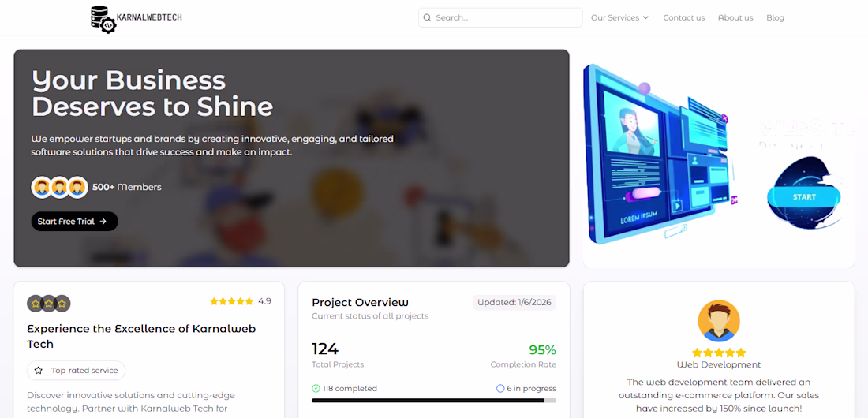The image size is (868, 418).
Task: Open the About us page
Action: coord(735,17)
